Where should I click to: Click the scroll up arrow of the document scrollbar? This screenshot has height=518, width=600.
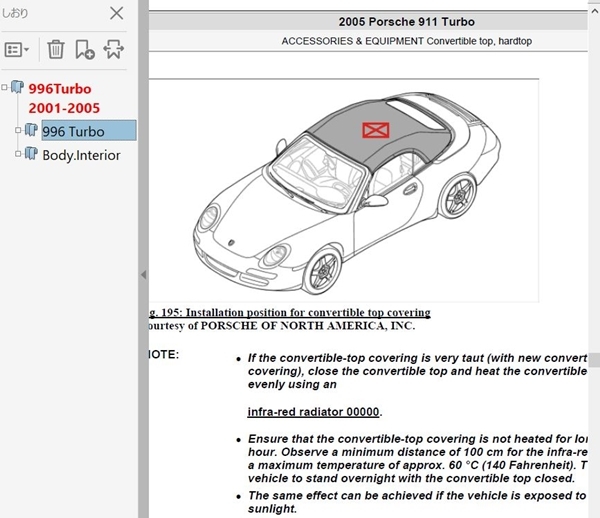coord(594,11)
